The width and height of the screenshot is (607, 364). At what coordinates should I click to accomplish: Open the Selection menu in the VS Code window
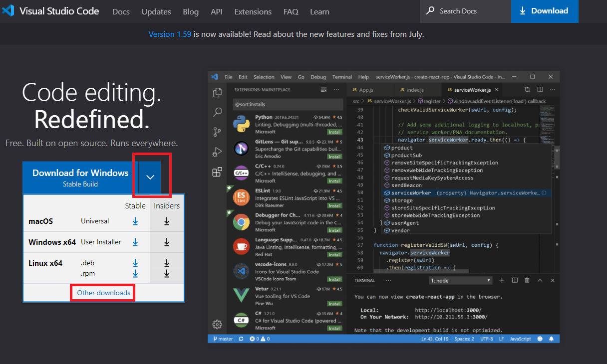[x=264, y=77]
